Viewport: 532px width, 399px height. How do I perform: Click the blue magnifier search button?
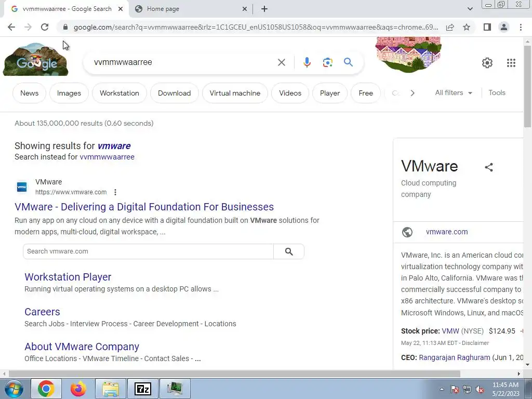click(x=348, y=62)
